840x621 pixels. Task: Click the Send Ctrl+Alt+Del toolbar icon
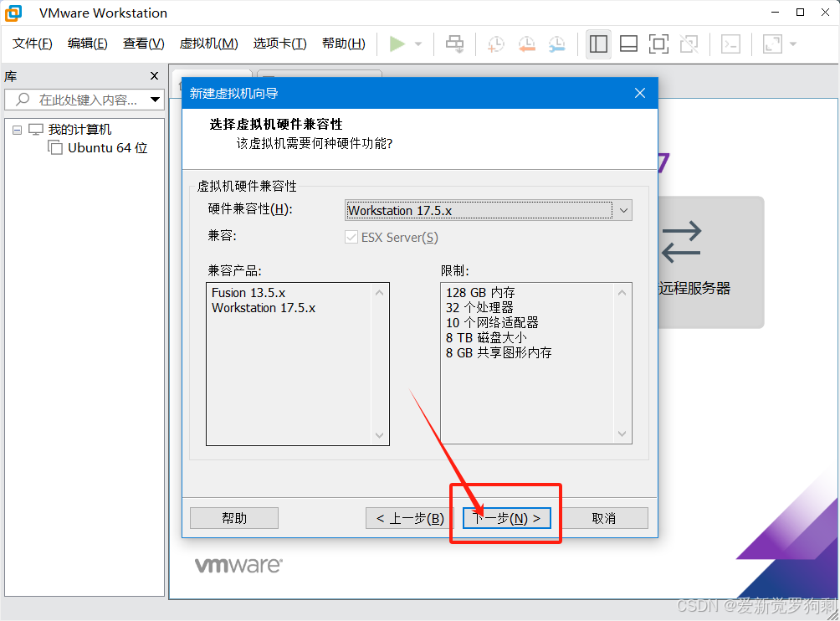click(x=455, y=44)
